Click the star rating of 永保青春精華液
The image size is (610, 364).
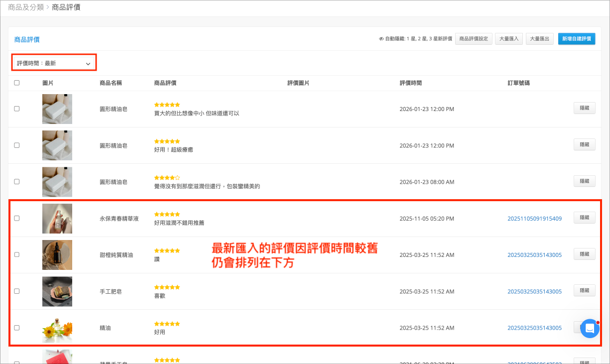coord(167,214)
